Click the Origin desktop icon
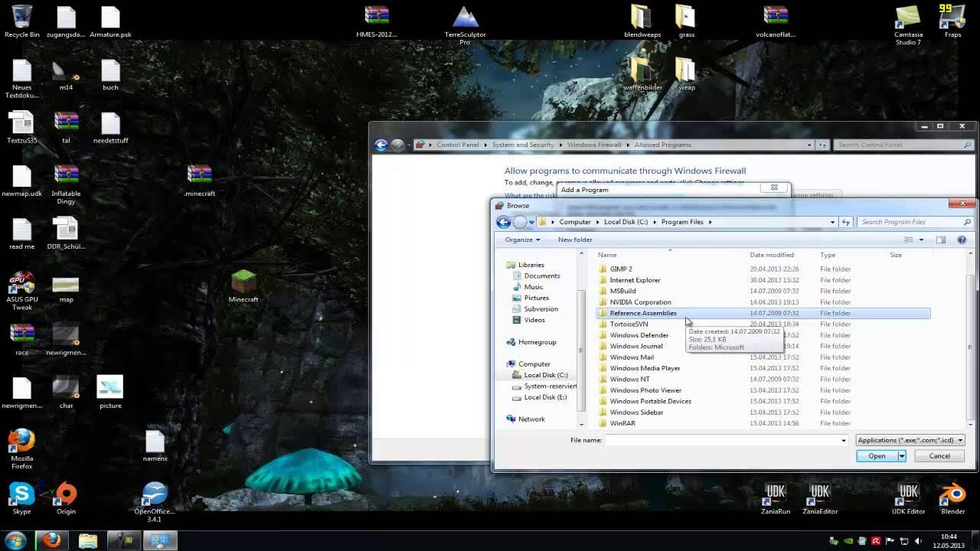 pyautogui.click(x=66, y=498)
